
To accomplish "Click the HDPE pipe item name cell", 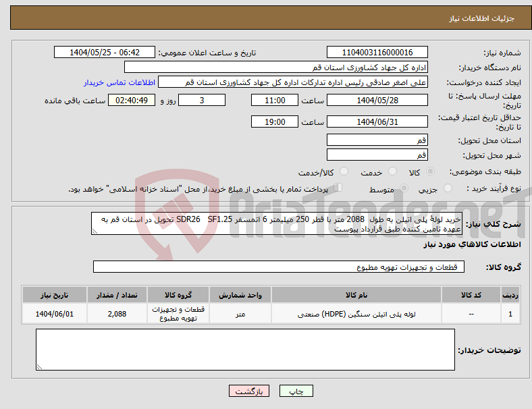I will (356, 314).
